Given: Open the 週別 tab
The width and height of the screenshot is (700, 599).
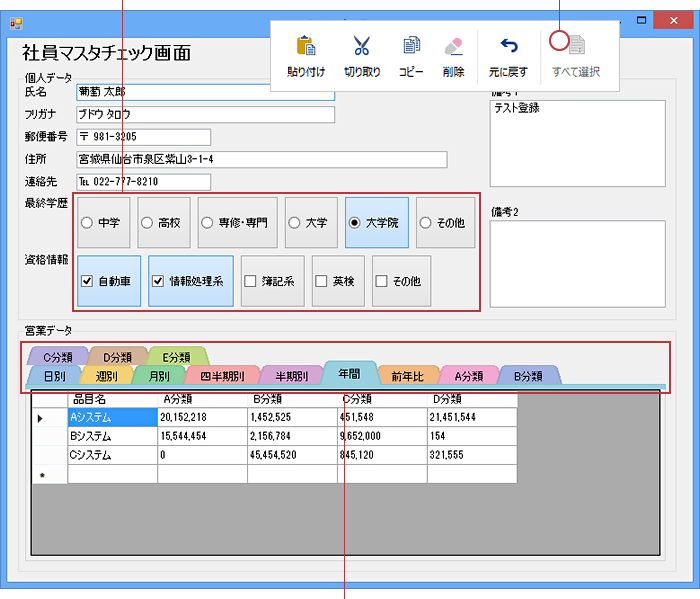Looking at the screenshot, I should [x=107, y=376].
